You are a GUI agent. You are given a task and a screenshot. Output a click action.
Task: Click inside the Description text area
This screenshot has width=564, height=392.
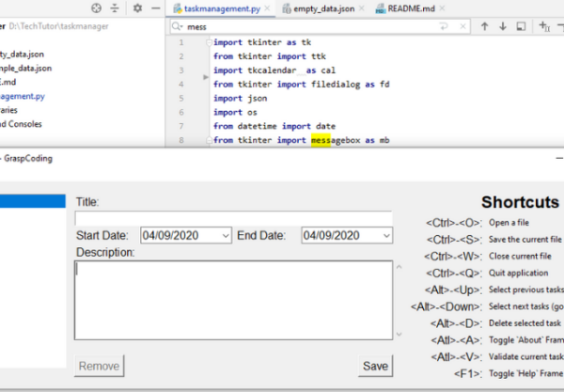233,300
